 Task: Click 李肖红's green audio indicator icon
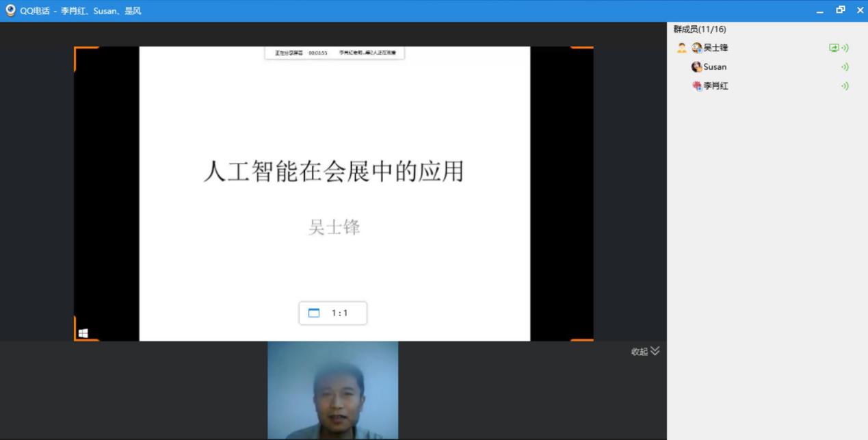[845, 86]
